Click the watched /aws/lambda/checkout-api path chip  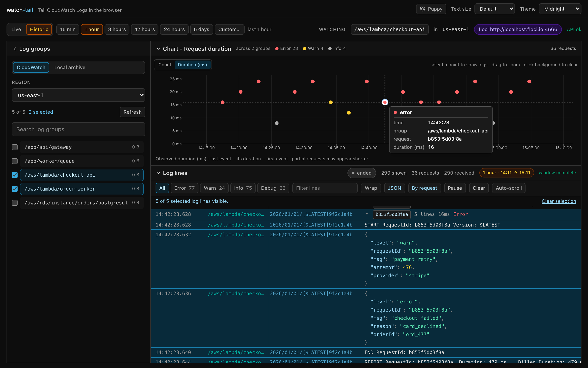390,29
